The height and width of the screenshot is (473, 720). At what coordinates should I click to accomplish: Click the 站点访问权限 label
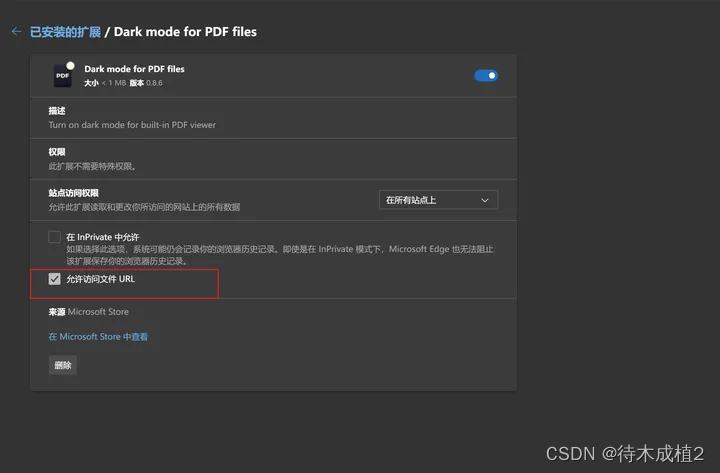point(73,193)
